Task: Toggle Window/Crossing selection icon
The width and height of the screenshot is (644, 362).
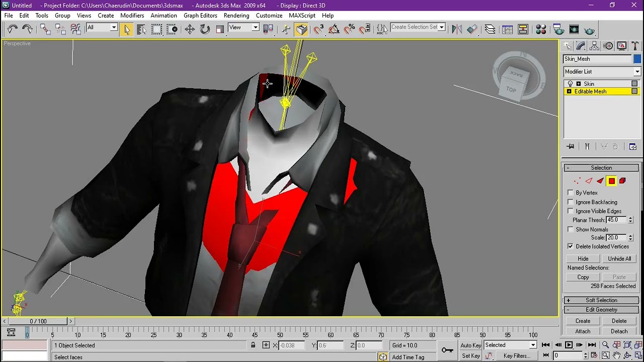Action: coord(172,29)
